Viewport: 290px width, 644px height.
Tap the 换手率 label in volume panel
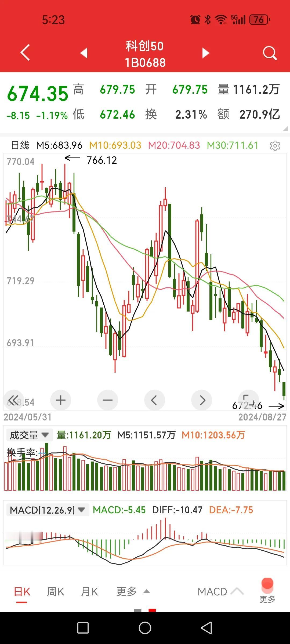point(22,452)
